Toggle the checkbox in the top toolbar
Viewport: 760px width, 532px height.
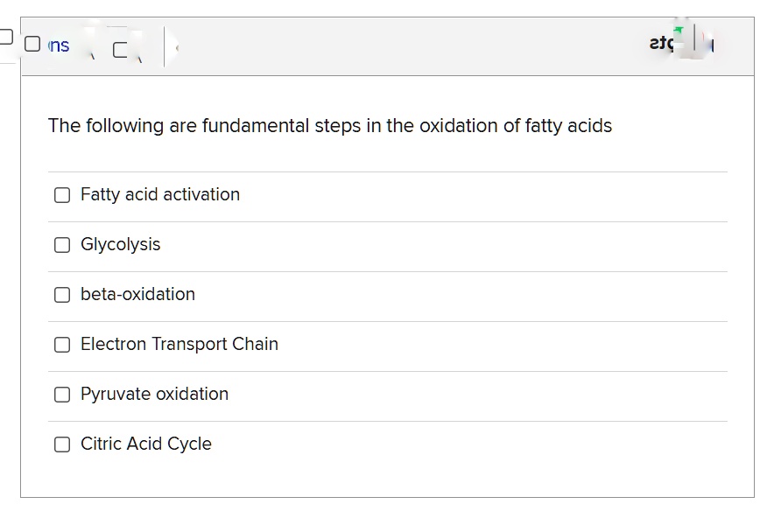[x=32, y=42]
